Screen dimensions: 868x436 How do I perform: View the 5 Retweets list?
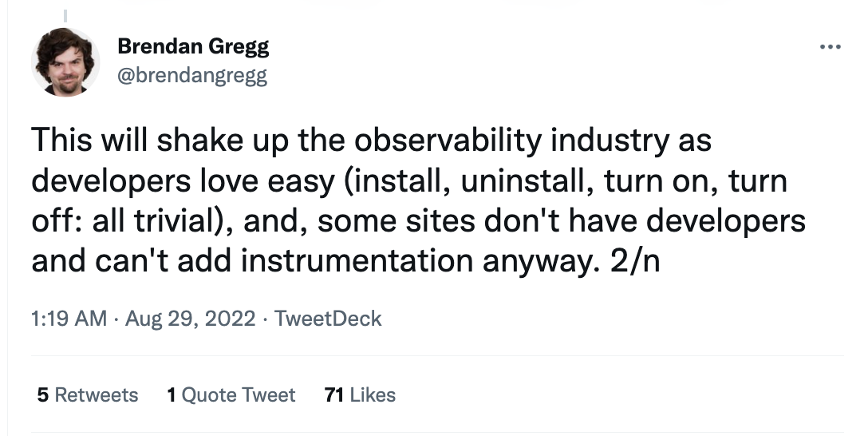click(x=88, y=395)
